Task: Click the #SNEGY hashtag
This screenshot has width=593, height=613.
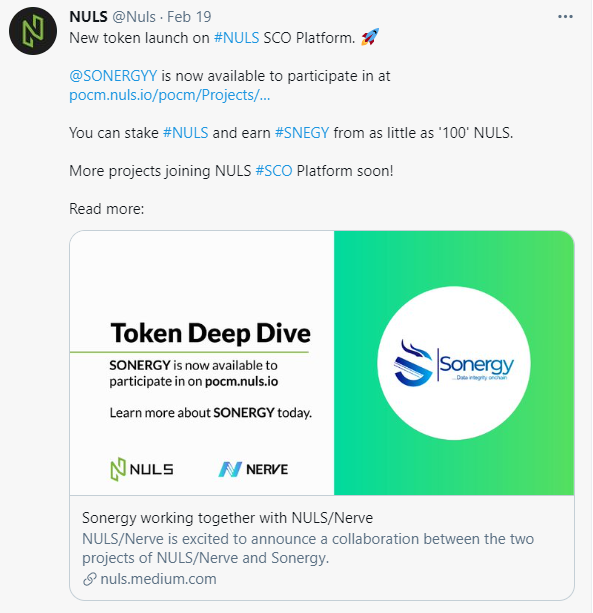Action: point(302,133)
